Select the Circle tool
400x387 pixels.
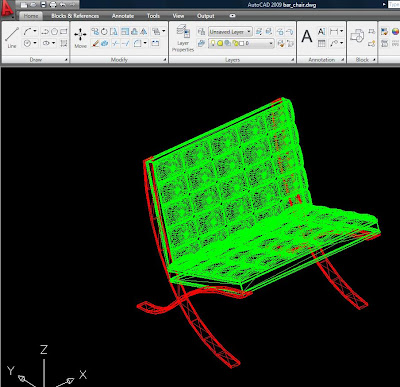[27, 43]
